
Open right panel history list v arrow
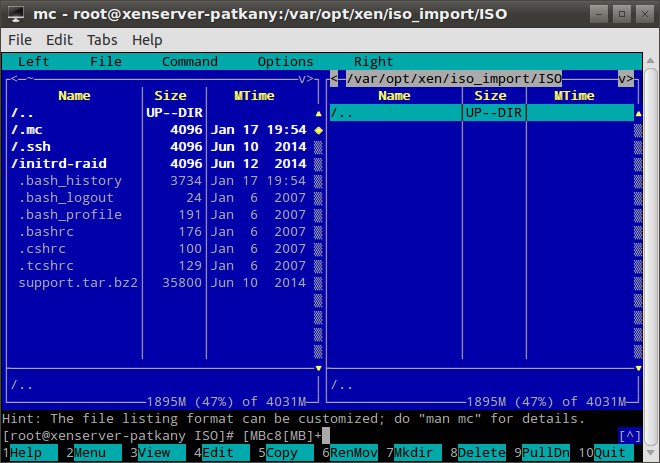(622, 79)
